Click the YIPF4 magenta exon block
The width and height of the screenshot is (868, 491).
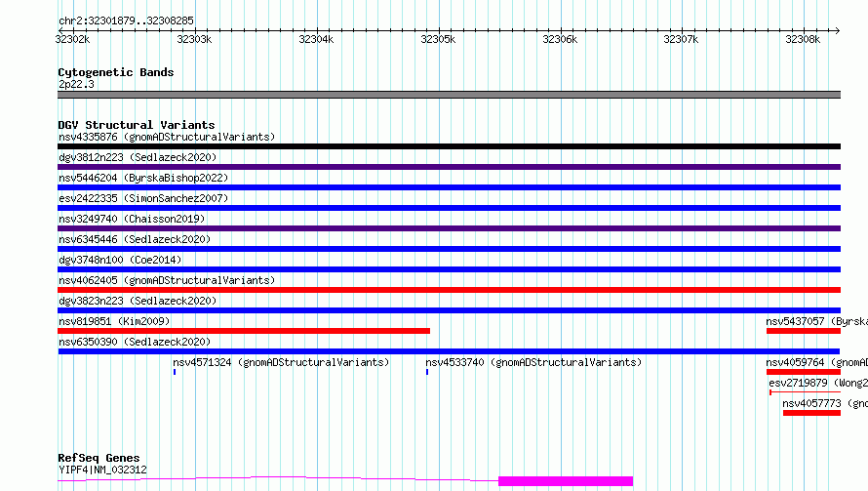coord(566,481)
